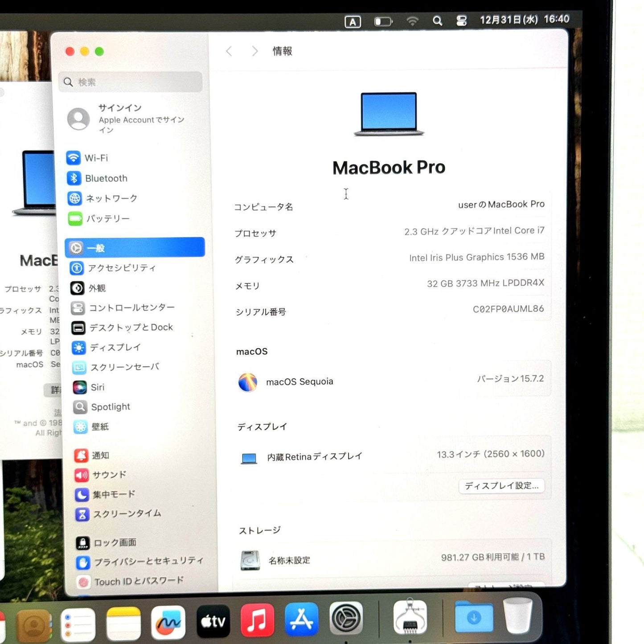Go forward with the right chevron
This screenshot has height=644, width=644.
pos(254,51)
